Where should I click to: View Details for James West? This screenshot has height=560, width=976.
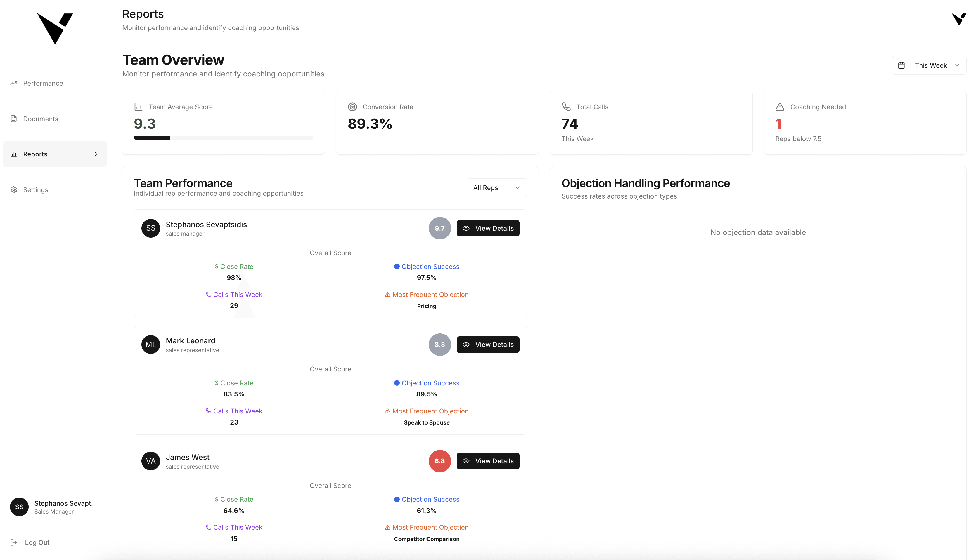point(488,461)
